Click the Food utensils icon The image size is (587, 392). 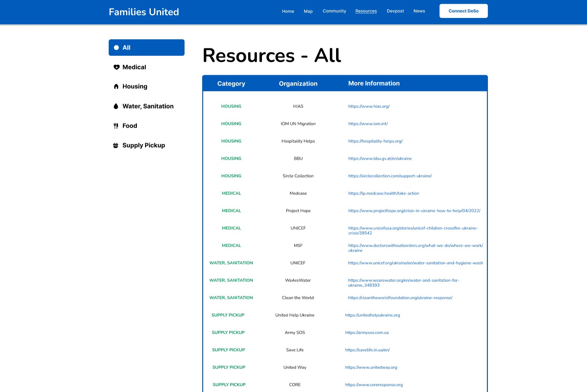pos(116,125)
